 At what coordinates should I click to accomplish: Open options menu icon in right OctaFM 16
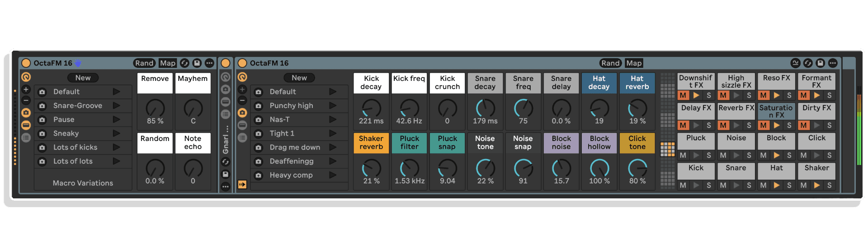tap(833, 63)
